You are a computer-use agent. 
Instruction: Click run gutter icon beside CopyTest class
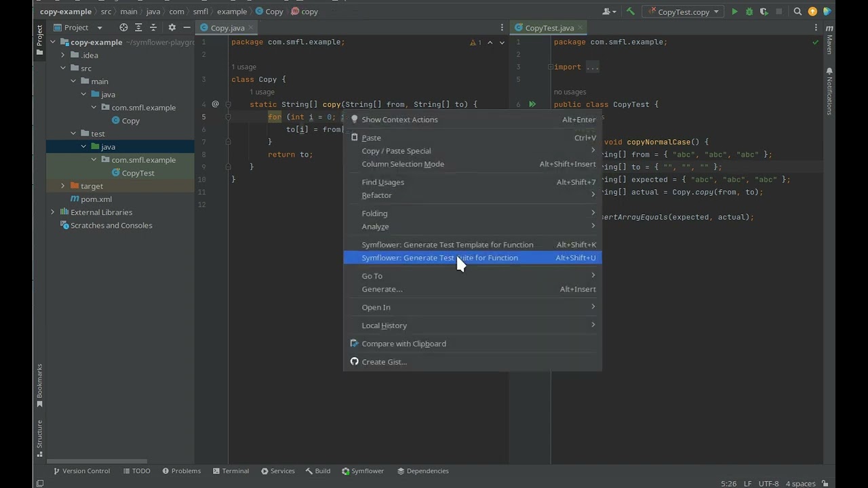coord(532,104)
